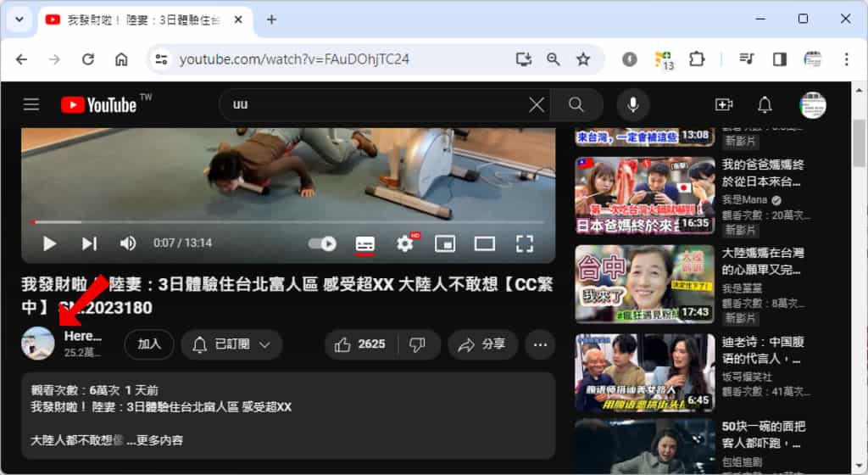
Task: Open the 我是薰薰 channel name
Action: (742, 288)
